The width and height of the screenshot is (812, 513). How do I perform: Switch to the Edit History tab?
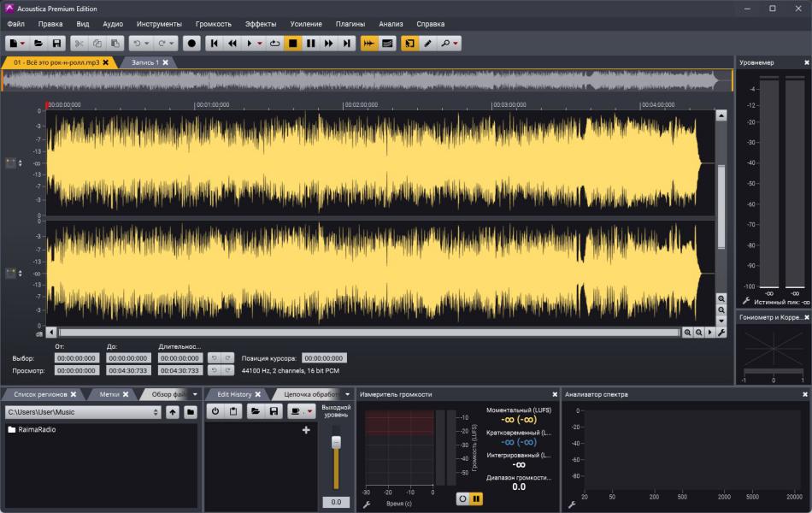[x=234, y=394]
